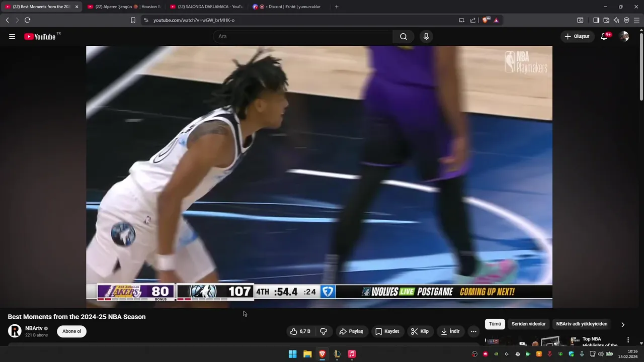Click the Paylaş share button
Screen dimensions: 644x362
351,331
